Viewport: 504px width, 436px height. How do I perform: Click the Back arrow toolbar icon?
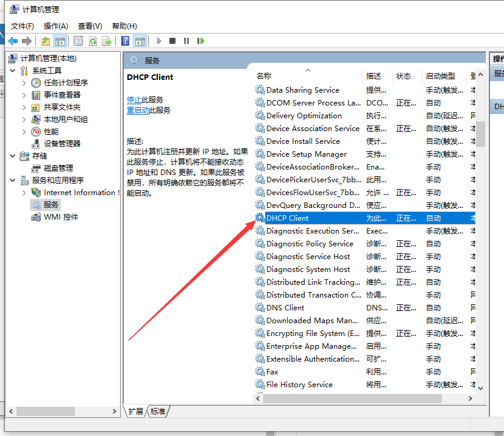(13, 41)
